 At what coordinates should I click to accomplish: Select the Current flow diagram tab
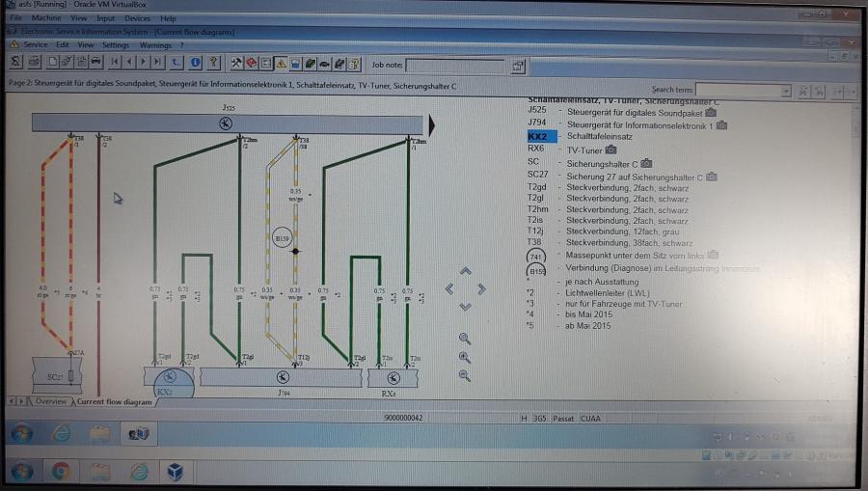(x=114, y=402)
